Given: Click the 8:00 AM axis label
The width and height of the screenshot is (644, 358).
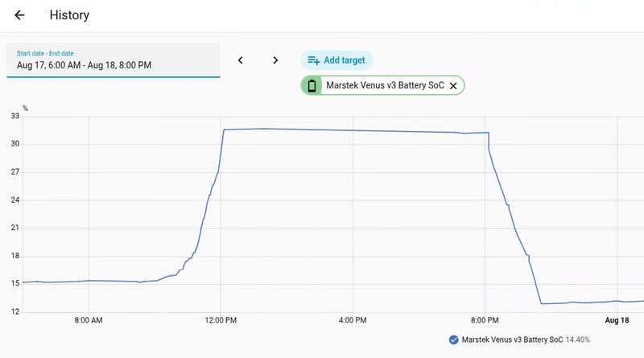Looking at the screenshot, I should coord(89,320).
